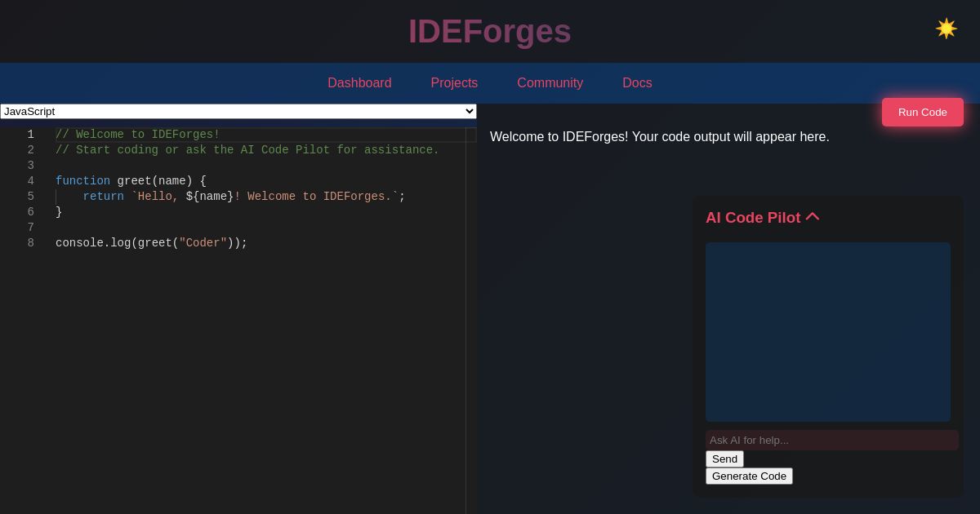Open the Projects page
Screen dimensions: 980x514
(x=454, y=83)
